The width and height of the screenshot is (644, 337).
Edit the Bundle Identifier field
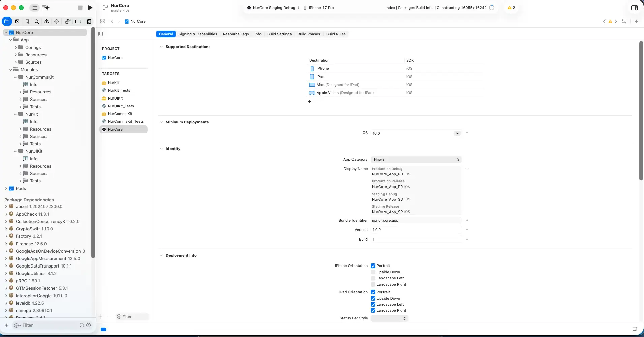point(416,220)
